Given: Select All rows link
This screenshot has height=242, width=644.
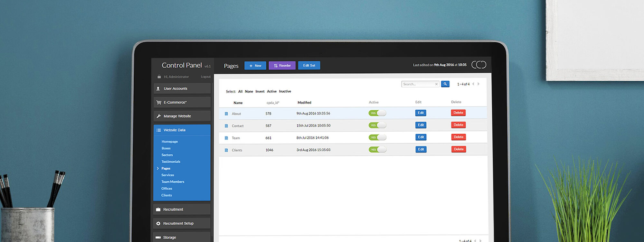Looking at the screenshot, I should pyautogui.click(x=240, y=92).
